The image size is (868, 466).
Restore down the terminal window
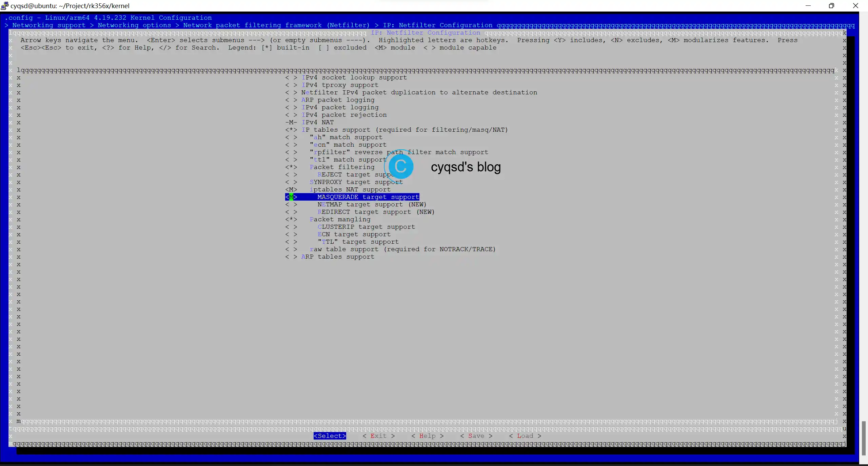[831, 5]
